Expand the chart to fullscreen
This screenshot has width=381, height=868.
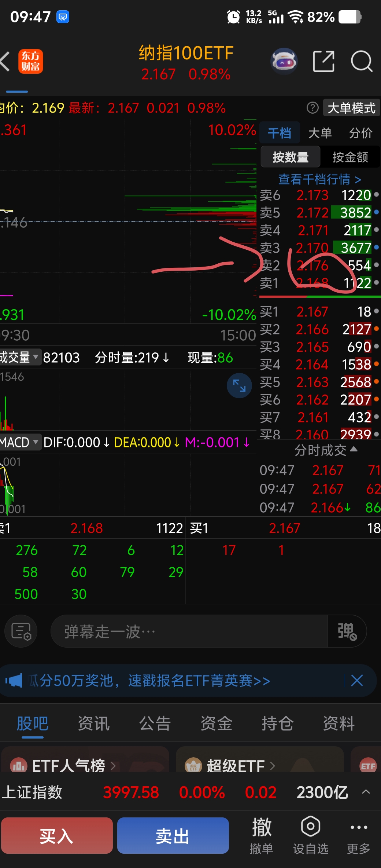point(239,386)
